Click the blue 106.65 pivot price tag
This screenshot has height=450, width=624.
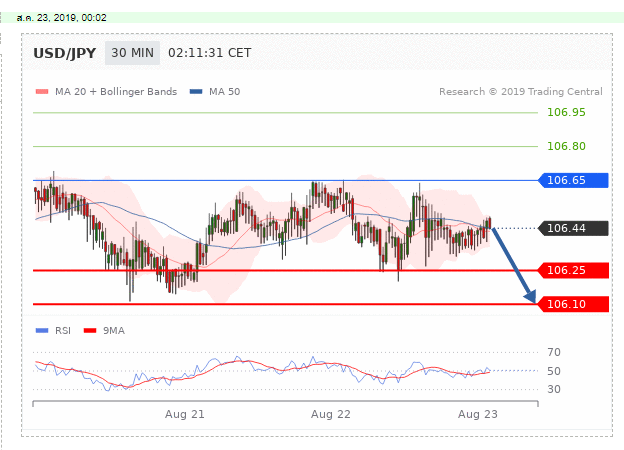click(573, 180)
